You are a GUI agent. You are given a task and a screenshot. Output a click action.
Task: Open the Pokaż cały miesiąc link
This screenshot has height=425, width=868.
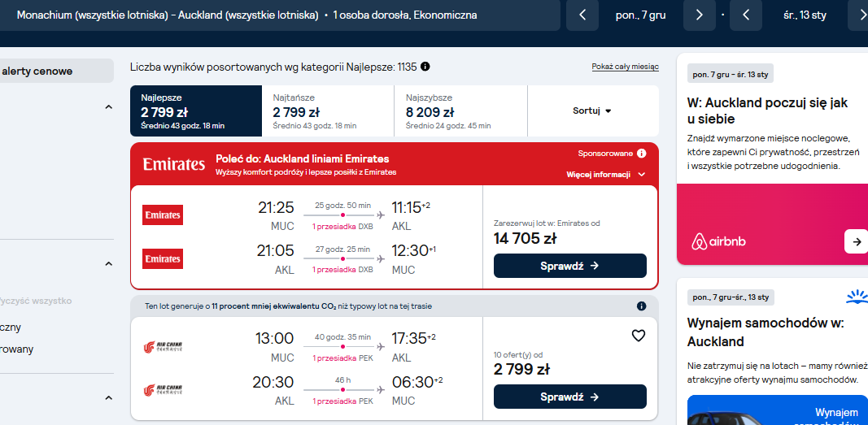[625, 67]
